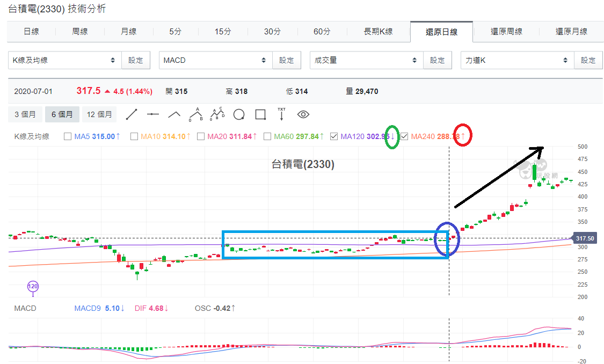Screen dimensions: 604x364
Task: Select the TXT text annotation tool
Action: coord(281,114)
